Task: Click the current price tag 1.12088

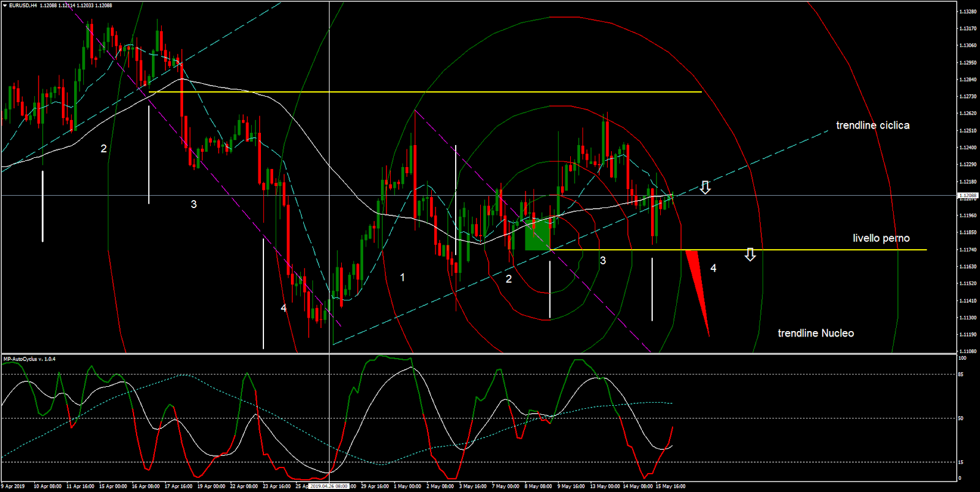Action: click(x=968, y=195)
